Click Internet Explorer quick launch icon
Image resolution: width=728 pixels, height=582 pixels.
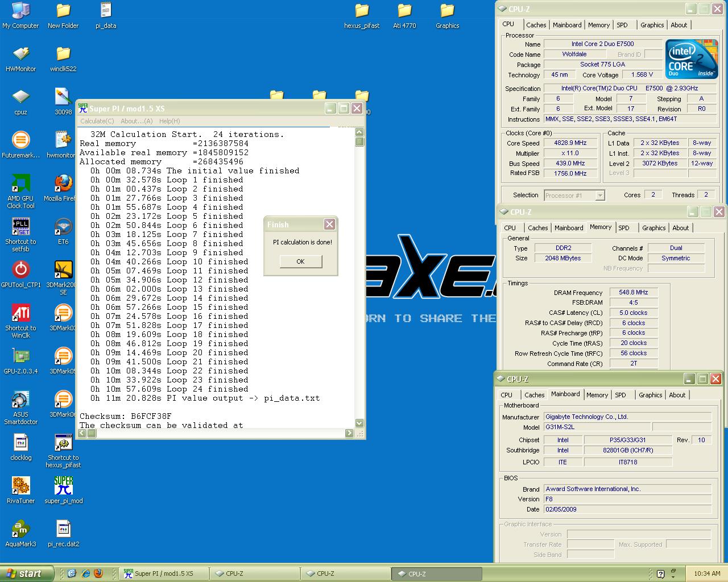coord(85,573)
